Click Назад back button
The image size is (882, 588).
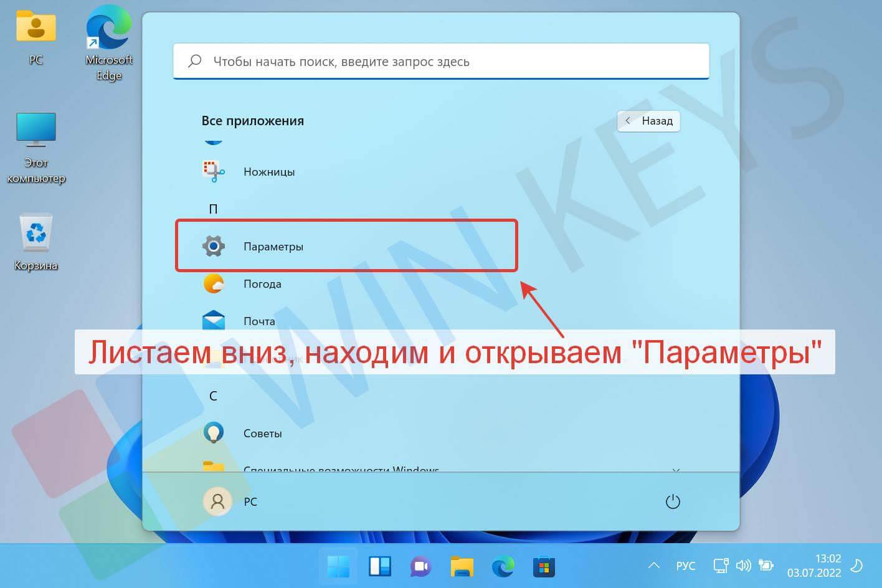648,121
